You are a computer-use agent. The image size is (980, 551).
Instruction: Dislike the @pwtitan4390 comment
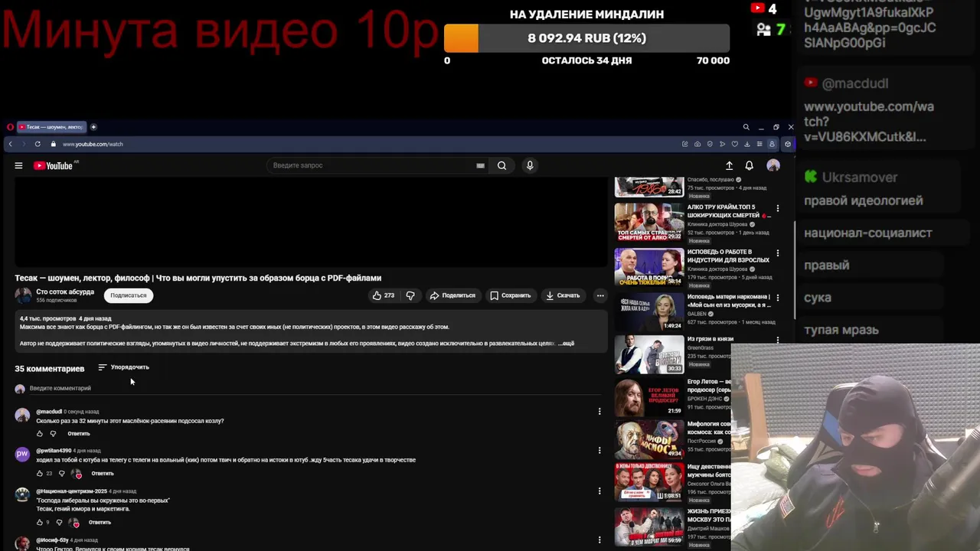click(x=62, y=474)
